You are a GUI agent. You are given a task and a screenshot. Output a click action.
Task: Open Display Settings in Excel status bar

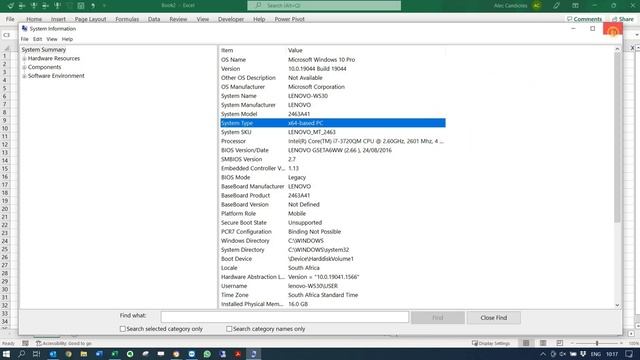pyautogui.click(x=491, y=343)
